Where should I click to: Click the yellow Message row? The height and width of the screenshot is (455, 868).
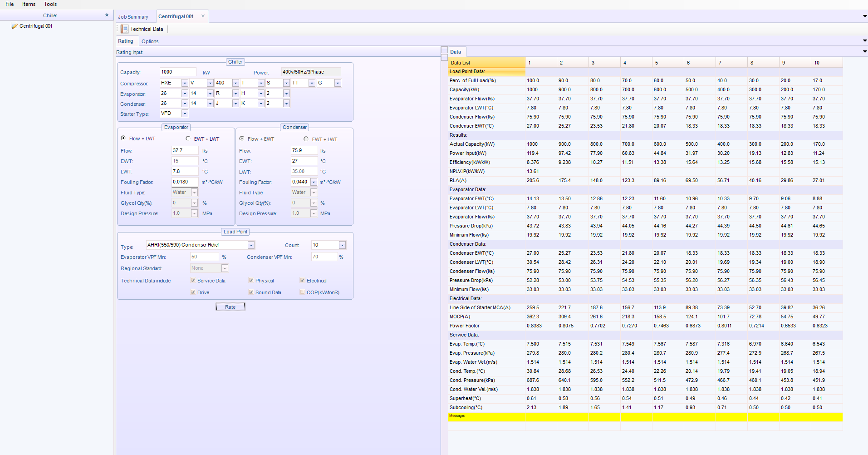pos(645,417)
